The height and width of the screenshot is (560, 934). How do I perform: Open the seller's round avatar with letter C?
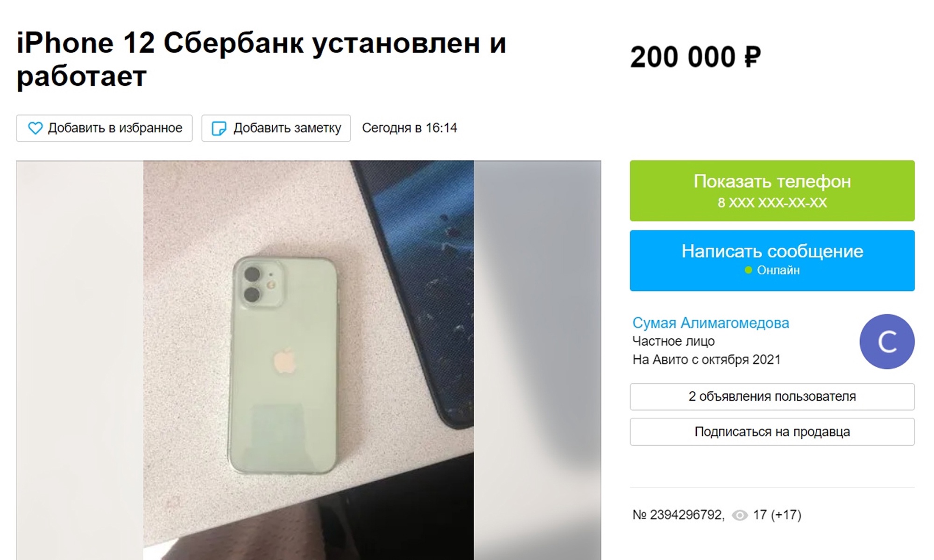click(887, 342)
